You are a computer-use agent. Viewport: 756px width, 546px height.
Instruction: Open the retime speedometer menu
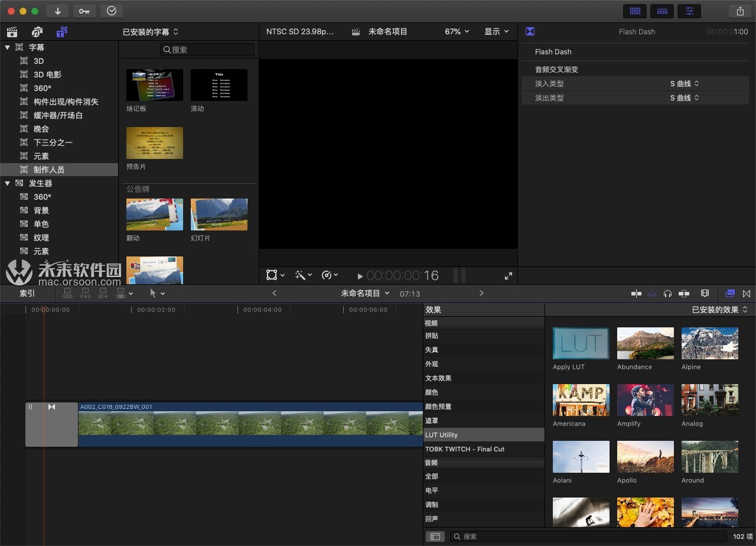[330, 275]
